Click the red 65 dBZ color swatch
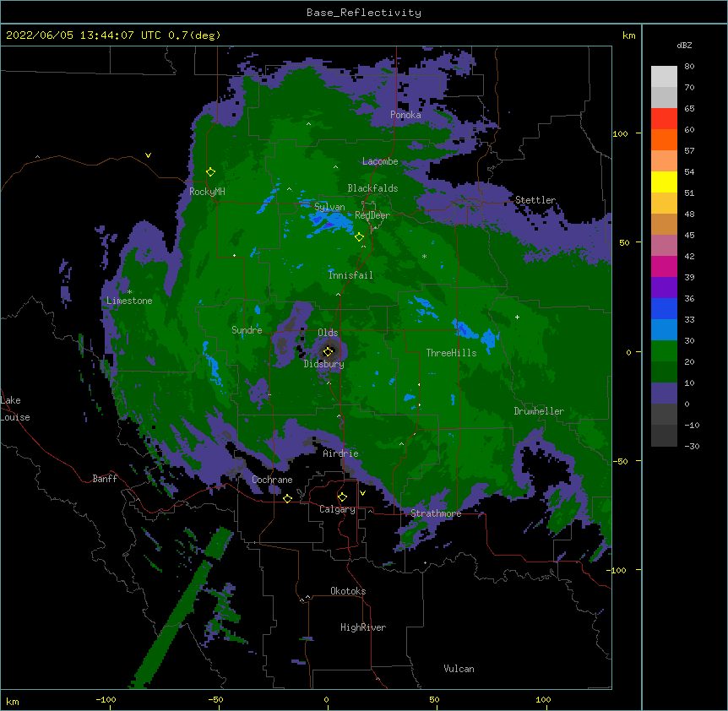This screenshot has height=711, width=728. [x=664, y=118]
